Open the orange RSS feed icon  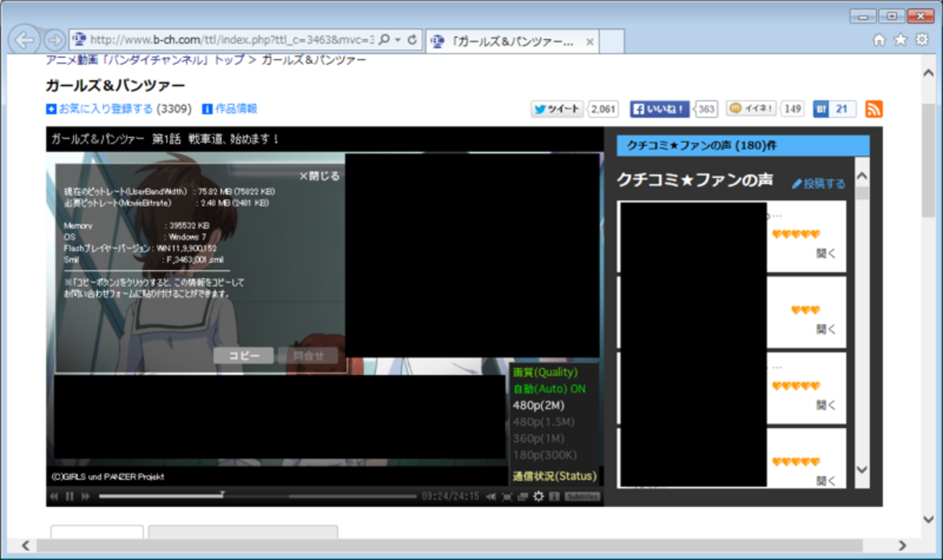874,109
